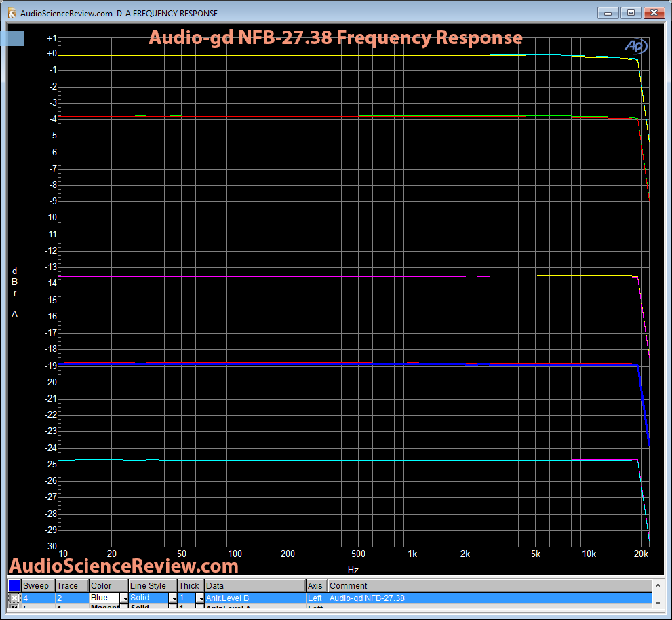Click the Sweep column header

[38, 585]
